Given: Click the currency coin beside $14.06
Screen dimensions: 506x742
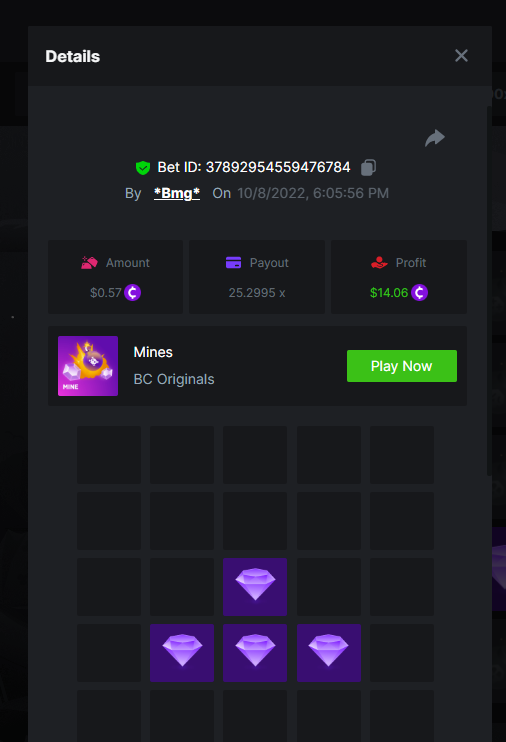Looking at the screenshot, I should coord(419,292).
